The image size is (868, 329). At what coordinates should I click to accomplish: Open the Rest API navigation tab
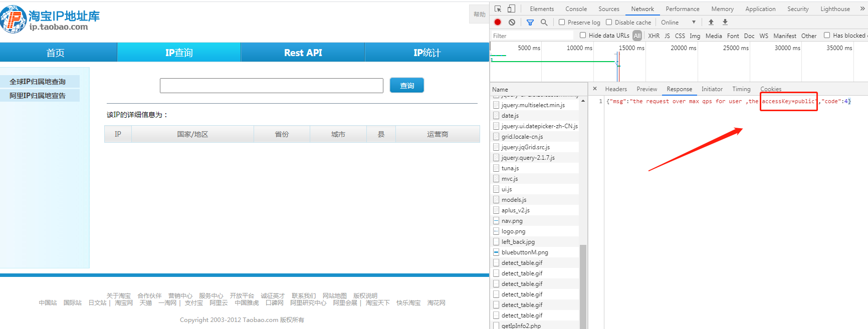click(x=303, y=53)
